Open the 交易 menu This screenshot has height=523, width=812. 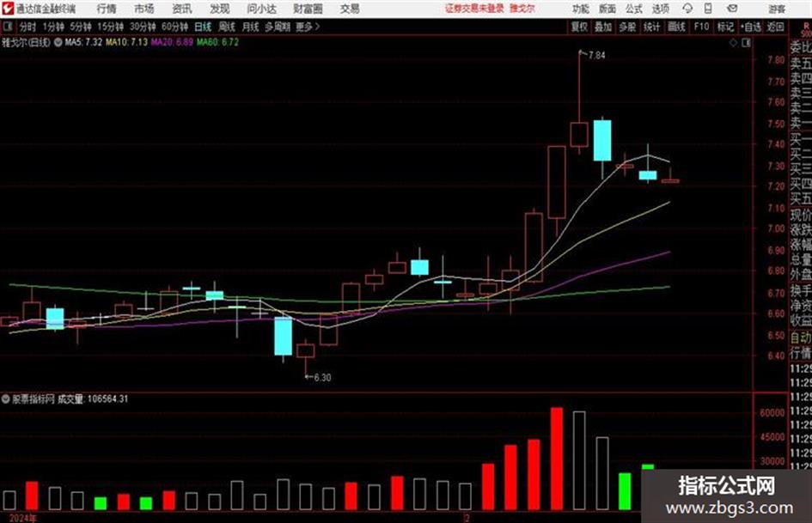(x=350, y=9)
